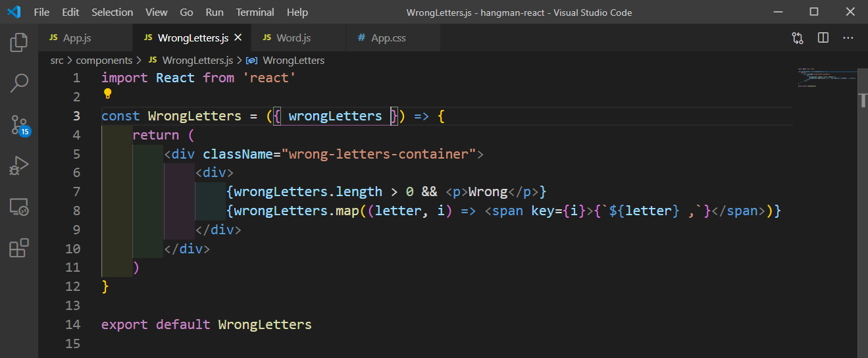This screenshot has height=358, width=868.
Task: Switch to the App.js tab
Action: pyautogui.click(x=86, y=38)
